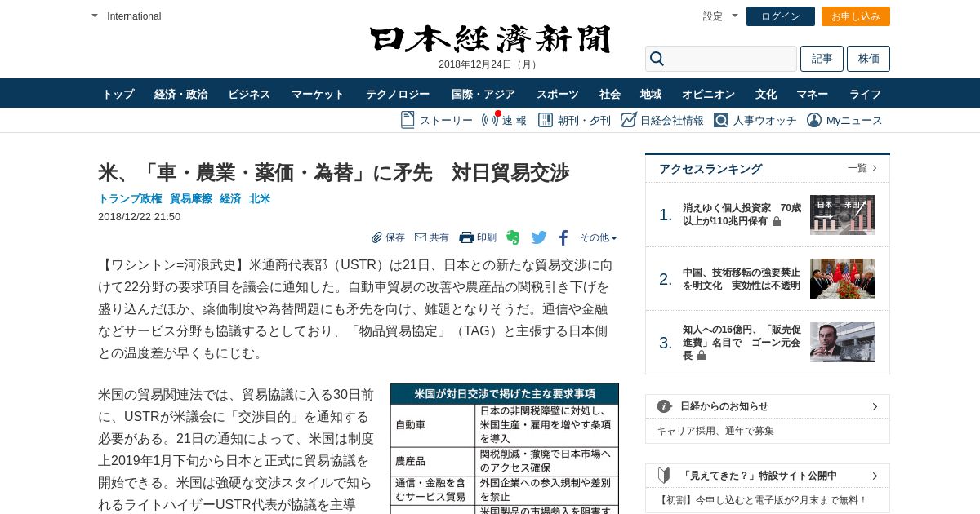Image resolution: width=980 pixels, height=514 pixels.
Task: Click the 日経からのお知らせ info icon
Action: (x=664, y=406)
